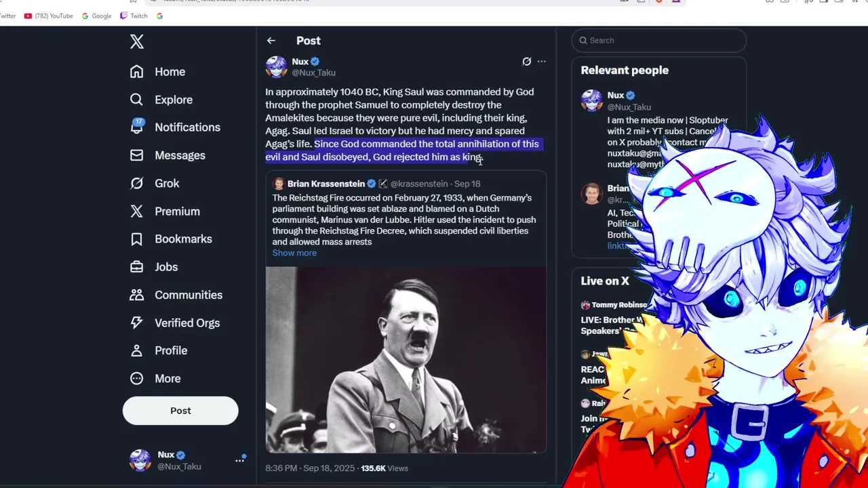Open @Nux_Taku handle on the post
Viewport: 868px width, 488px height.
coord(313,73)
